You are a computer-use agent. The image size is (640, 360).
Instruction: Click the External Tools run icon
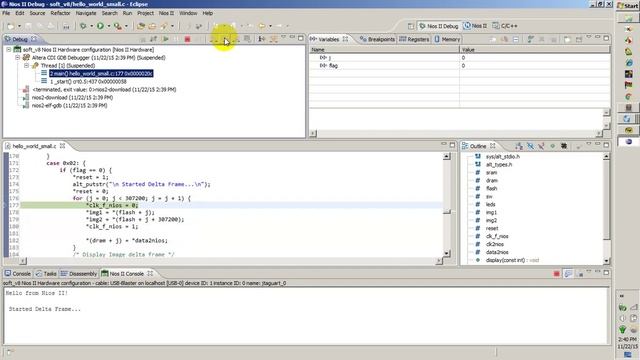[118, 26]
